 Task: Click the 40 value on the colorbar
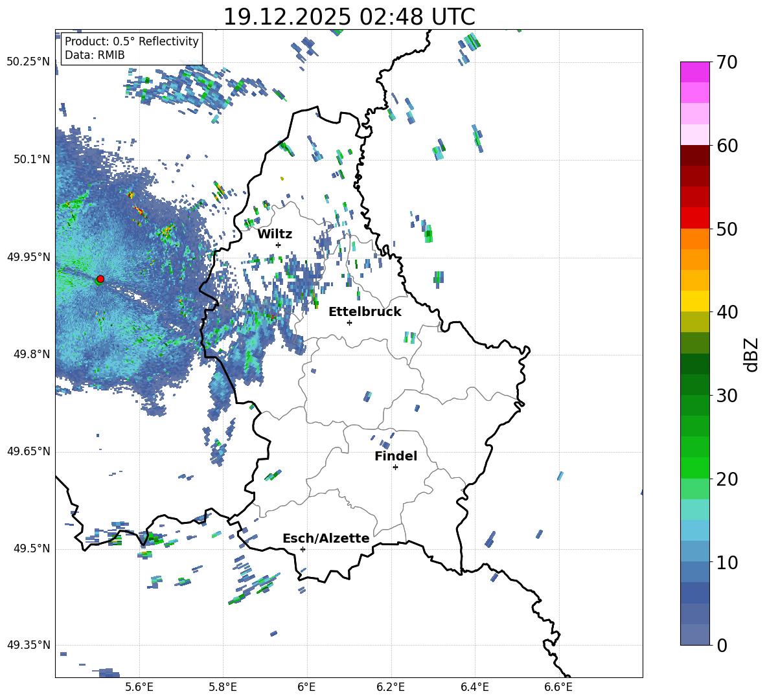[x=726, y=312]
